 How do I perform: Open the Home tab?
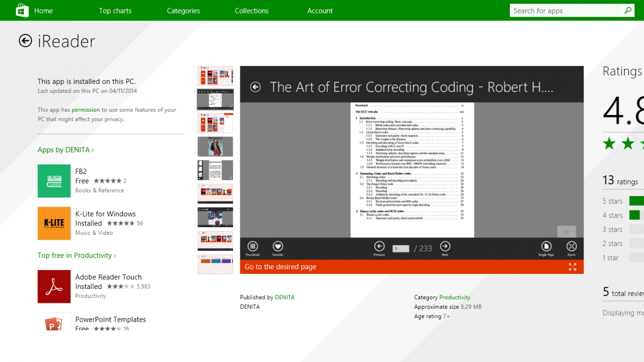(x=43, y=11)
